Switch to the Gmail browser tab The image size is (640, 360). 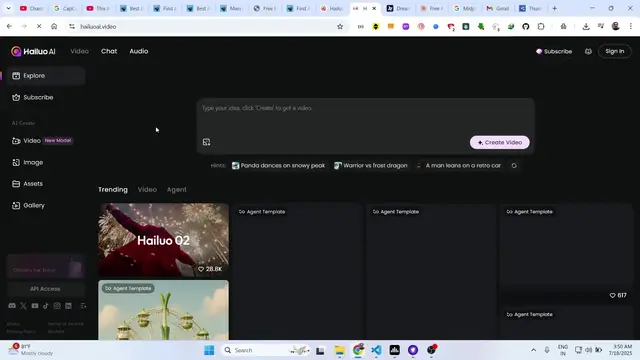(x=498, y=8)
